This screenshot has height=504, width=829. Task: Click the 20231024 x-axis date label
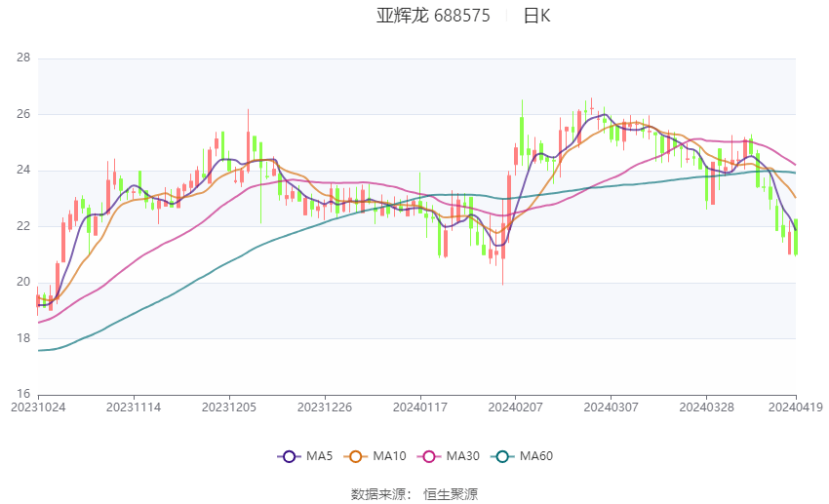coord(38,407)
